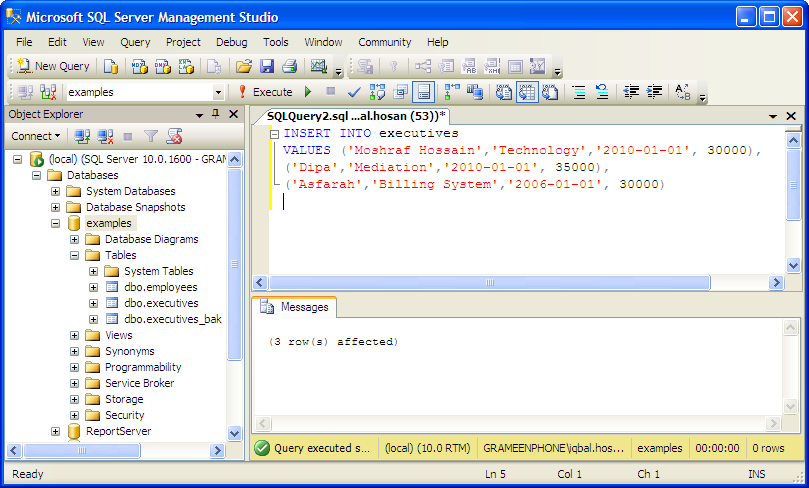809x488 pixels.
Task: Click the Object Explorer filter icon
Action: click(x=151, y=136)
